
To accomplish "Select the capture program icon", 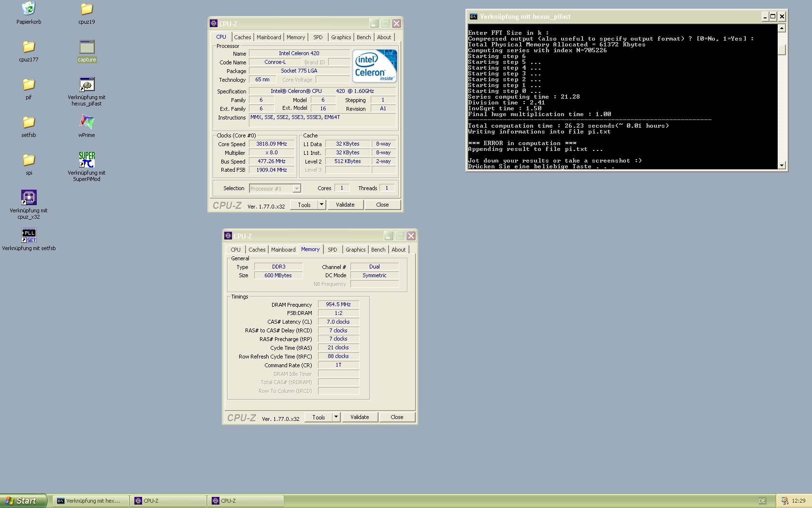I will (x=87, y=46).
